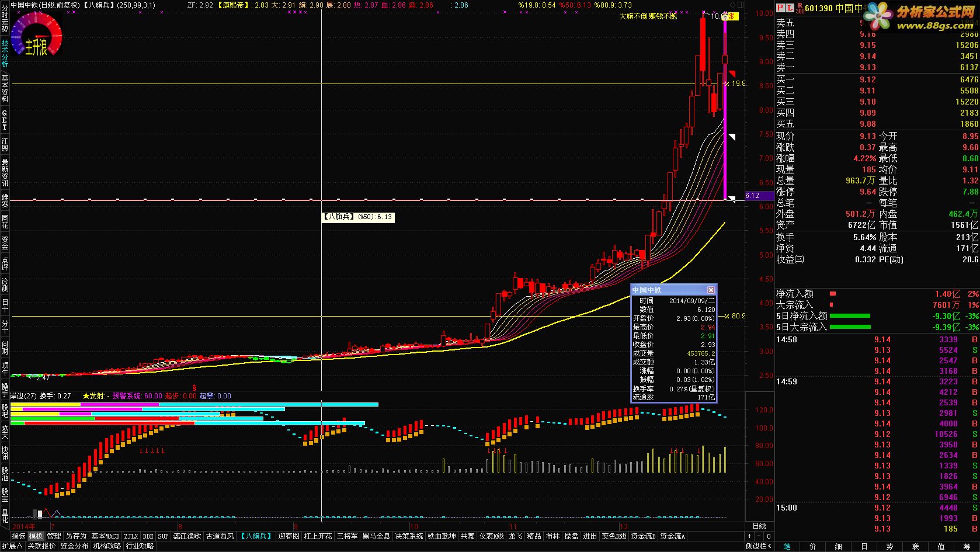
Task: Switch to 黑马全息 template
Action: (376, 536)
